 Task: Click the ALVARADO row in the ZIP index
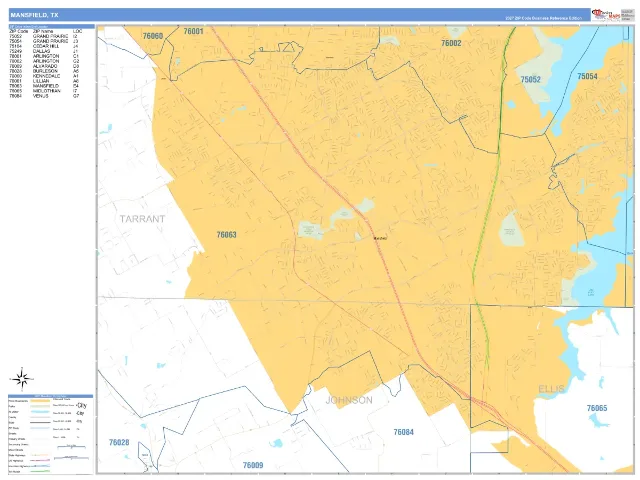(x=44, y=66)
